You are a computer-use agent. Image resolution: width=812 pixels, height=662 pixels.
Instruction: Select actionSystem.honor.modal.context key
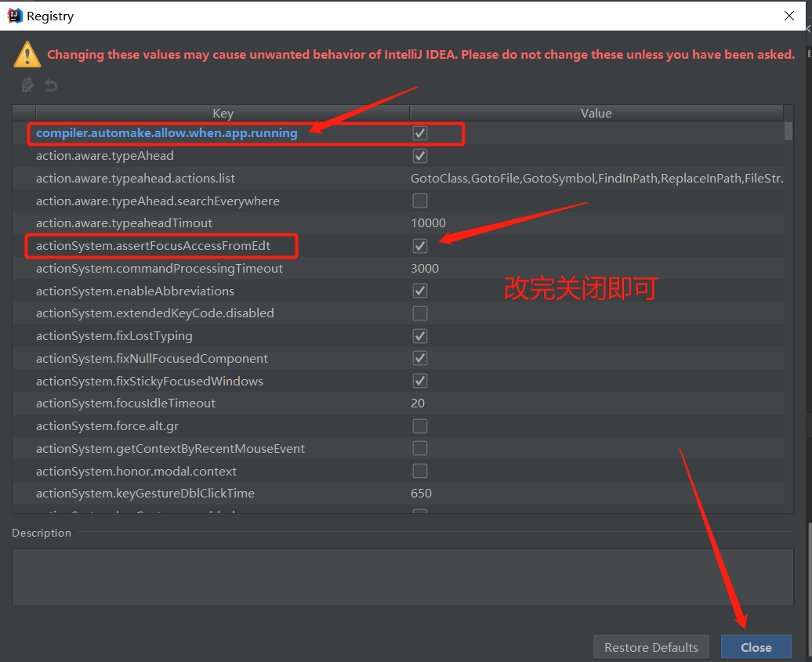coord(136,471)
